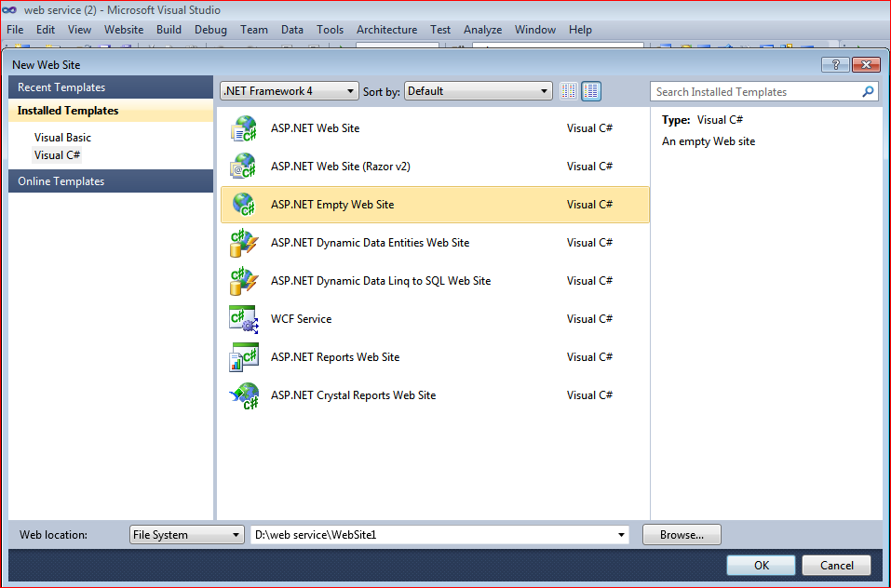Click the D:\web service\WebSite1 path field
The height and width of the screenshot is (588, 891).
439,535
